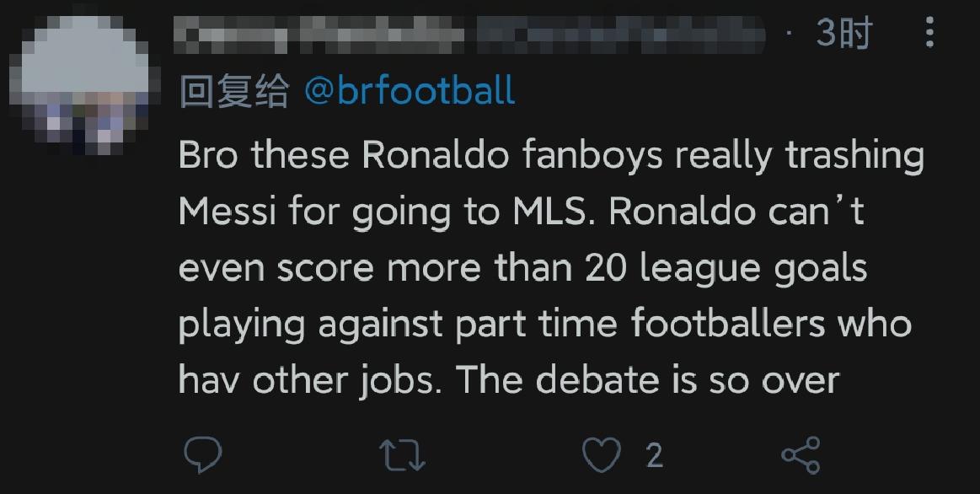Reply to this tweet via speech-bubble icon
The height and width of the screenshot is (494, 980).
tap(202, 455)
